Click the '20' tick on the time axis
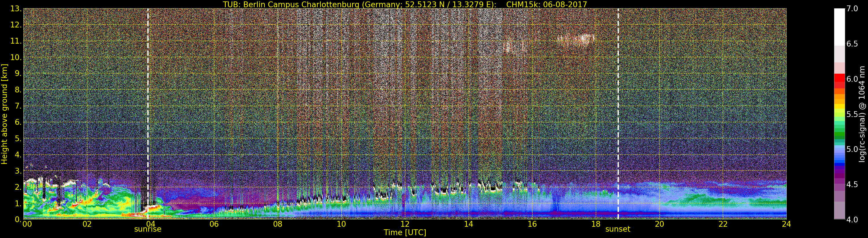The image size is (868, 238). tap(659, 224)
